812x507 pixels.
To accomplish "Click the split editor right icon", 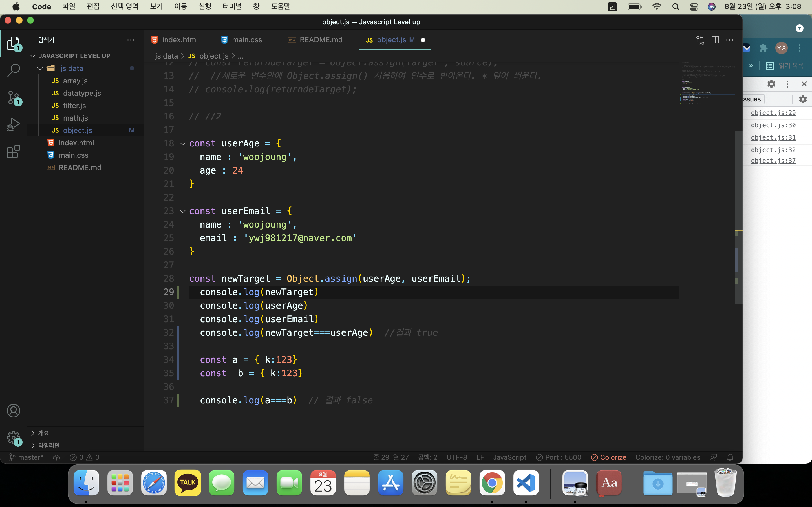I will 715,40.
